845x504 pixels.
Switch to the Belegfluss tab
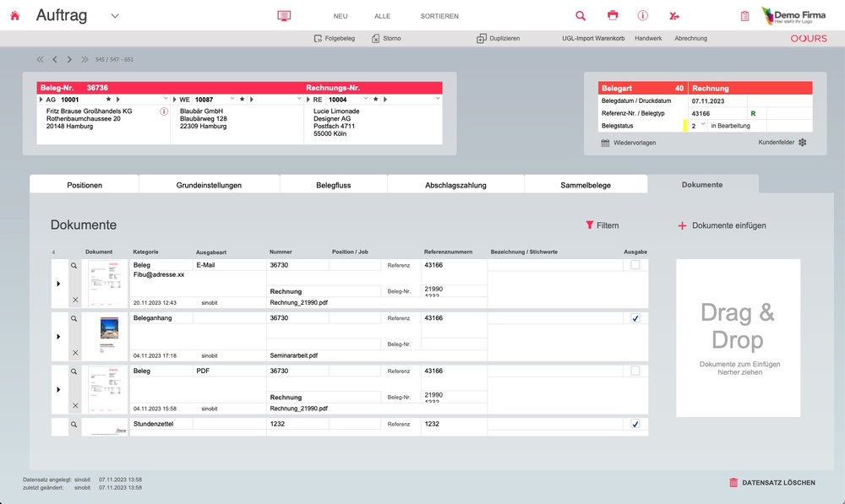coord(333,185)
